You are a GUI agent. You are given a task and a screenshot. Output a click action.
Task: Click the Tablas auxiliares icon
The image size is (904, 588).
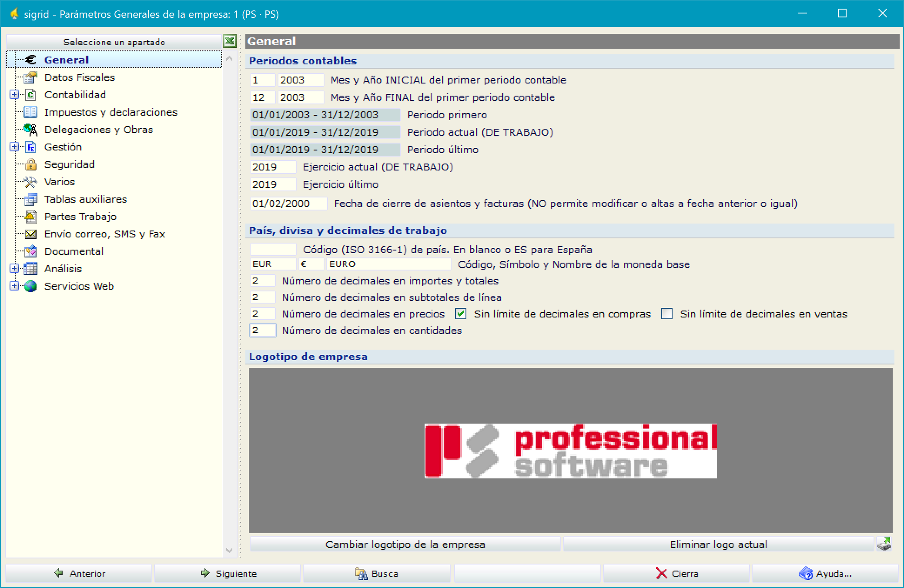click(x=30, y=199)
